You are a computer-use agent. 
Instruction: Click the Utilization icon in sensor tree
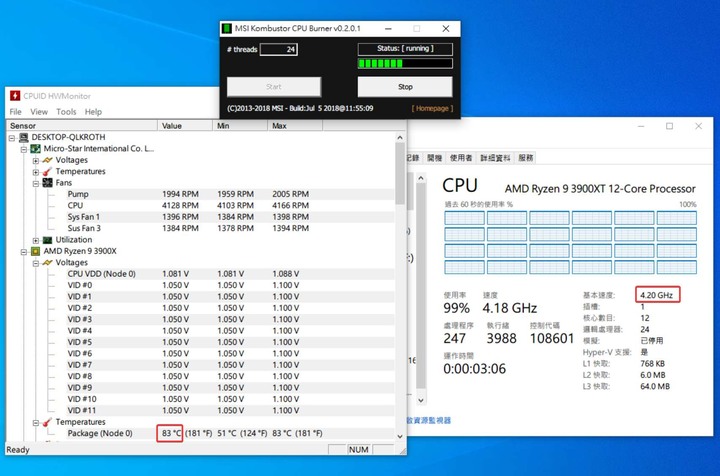(47, 240)
